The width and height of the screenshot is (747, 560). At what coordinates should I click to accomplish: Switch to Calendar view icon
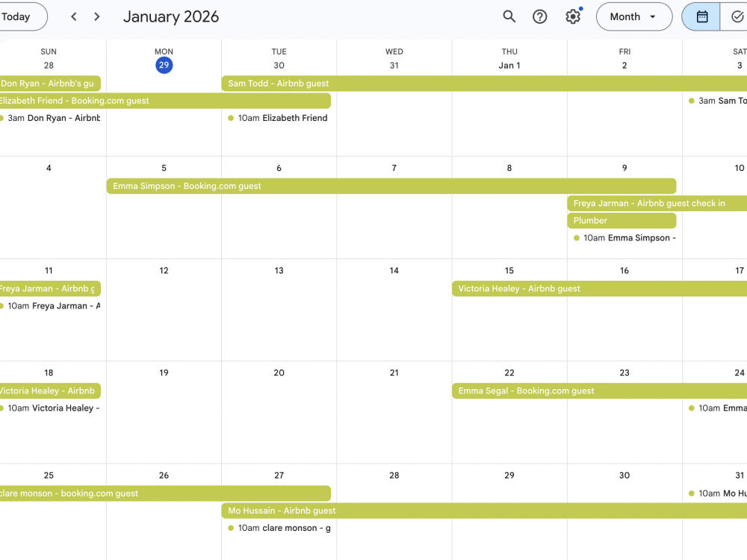click(701, 16)
